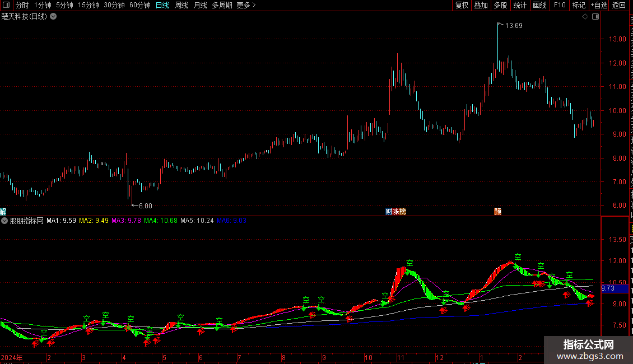Select the 60分钟 period tab
The image size is (633, 364).
[x=140, y=5]
